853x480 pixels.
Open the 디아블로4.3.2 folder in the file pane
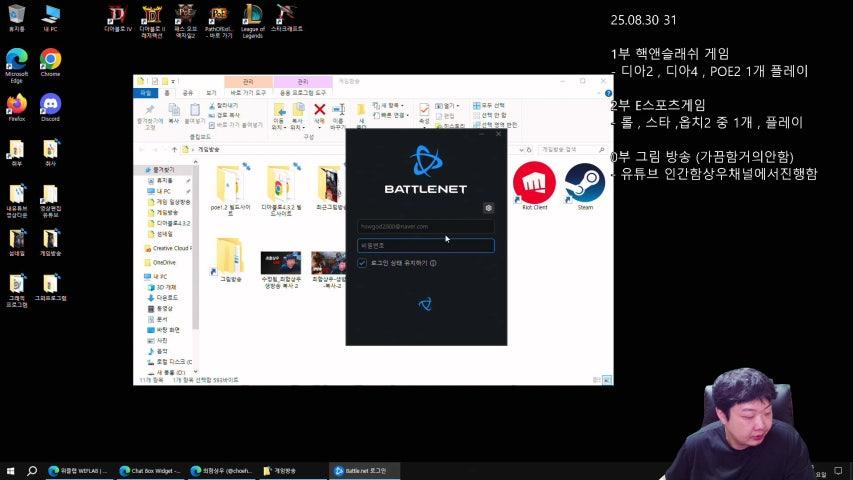coord(281,190)
